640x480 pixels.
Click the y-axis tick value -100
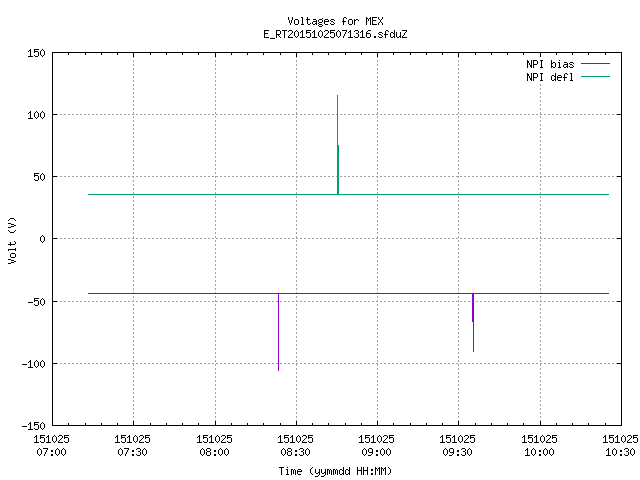(33, 364)
